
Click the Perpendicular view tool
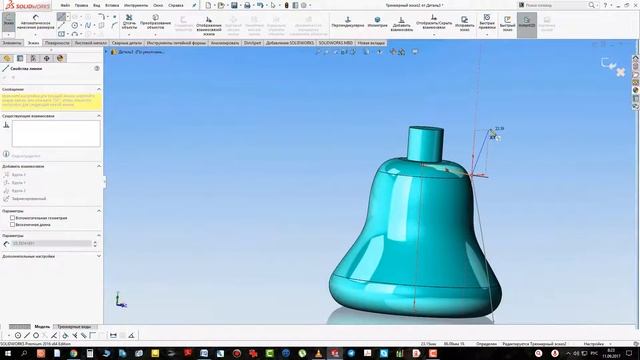point(348,22)
